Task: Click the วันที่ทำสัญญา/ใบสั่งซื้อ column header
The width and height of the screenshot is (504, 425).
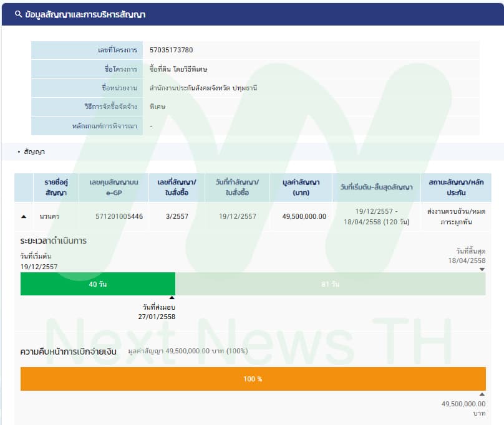Action: click(237, 188)
